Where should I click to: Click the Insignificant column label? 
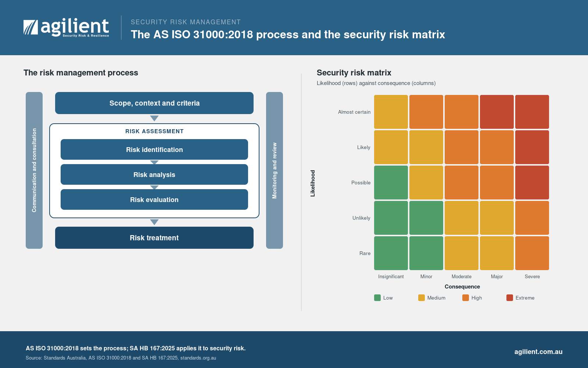(391, 276)
